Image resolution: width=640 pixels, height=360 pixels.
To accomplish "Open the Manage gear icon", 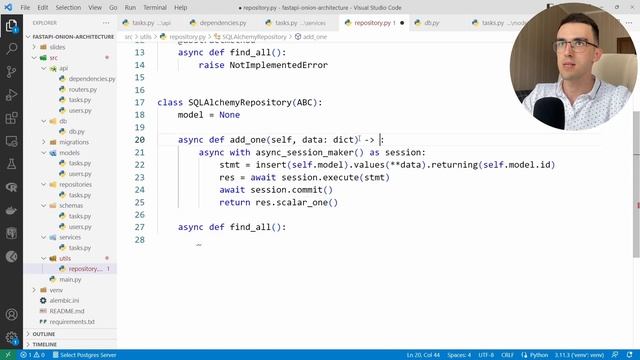I will click(x=11, y=338).
